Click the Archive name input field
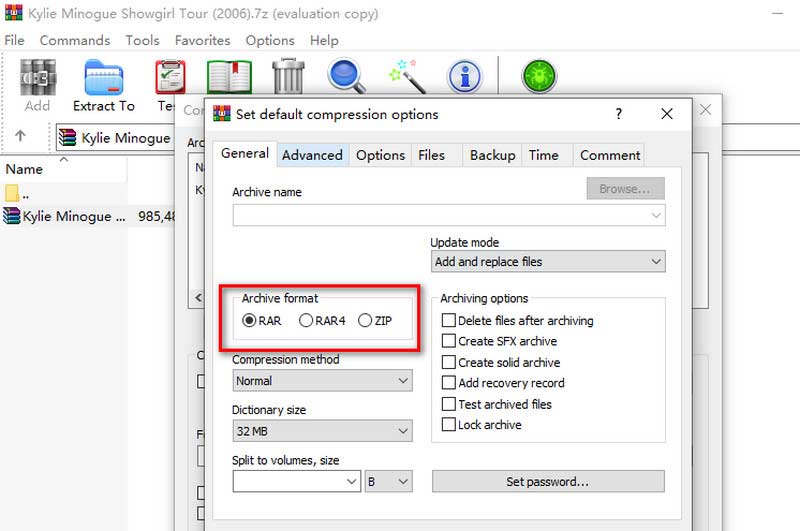The height and width of the screenshot is (531, 800). tap(440, 215)
